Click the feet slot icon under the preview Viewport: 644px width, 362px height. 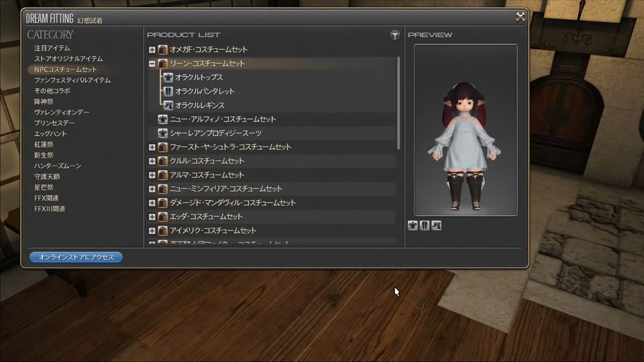[x=436, y=225]
